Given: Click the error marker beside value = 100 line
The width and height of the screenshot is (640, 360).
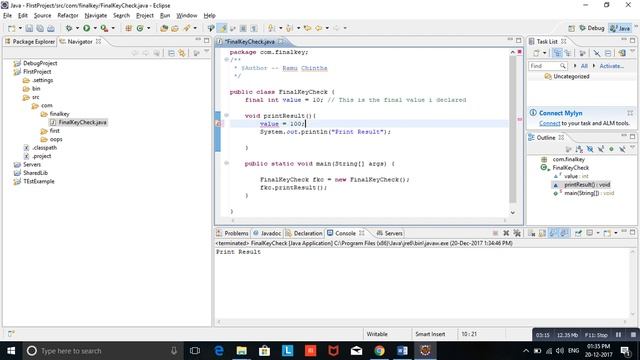Looking at the screenshot, I should coord(218,124).
